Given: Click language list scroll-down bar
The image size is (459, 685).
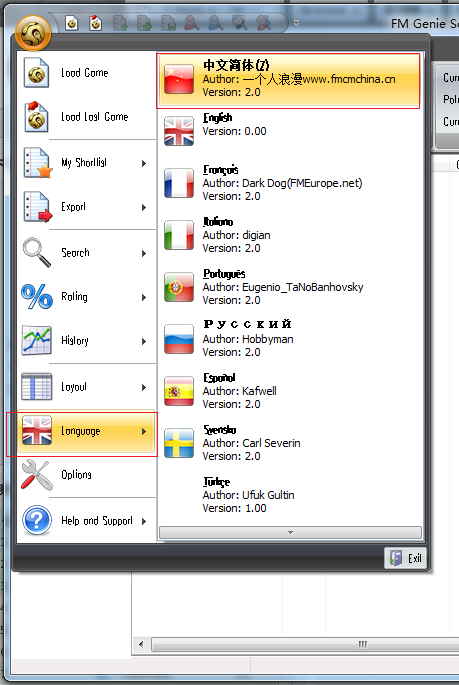Looking at the screenshot, I should [290, 533].
